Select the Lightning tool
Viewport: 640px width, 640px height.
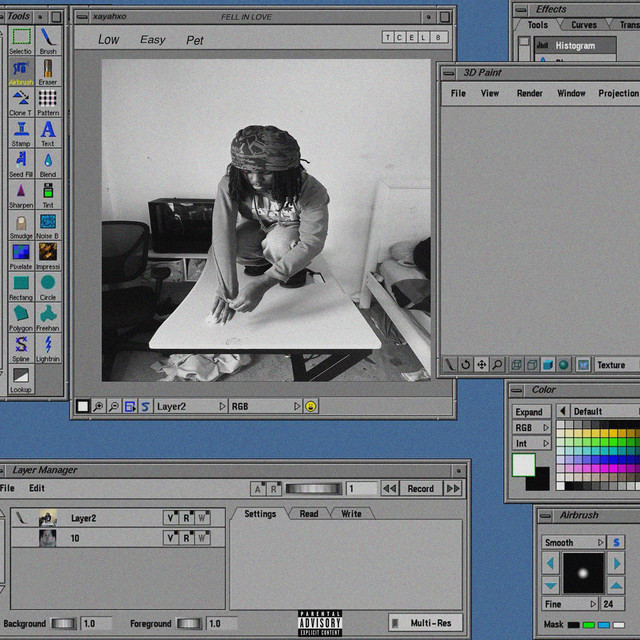pyautogui.click(x=48, y=349)
